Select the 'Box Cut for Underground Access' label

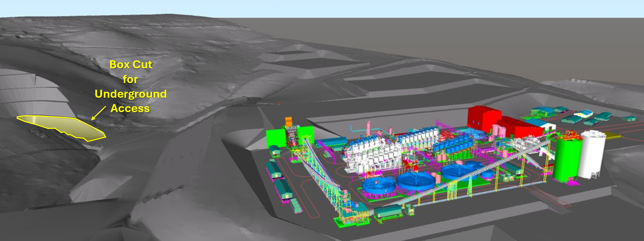[x=131, y=86]
